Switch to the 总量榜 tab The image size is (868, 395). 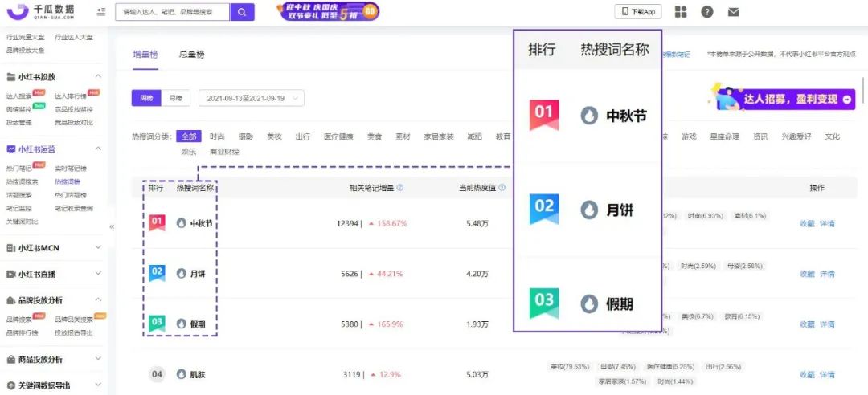point(191,55)
